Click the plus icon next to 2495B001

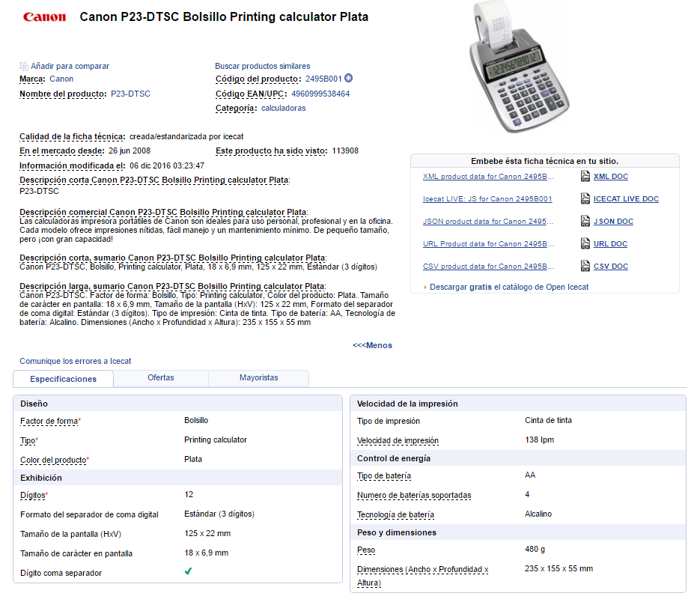click(x=349, y=79)
